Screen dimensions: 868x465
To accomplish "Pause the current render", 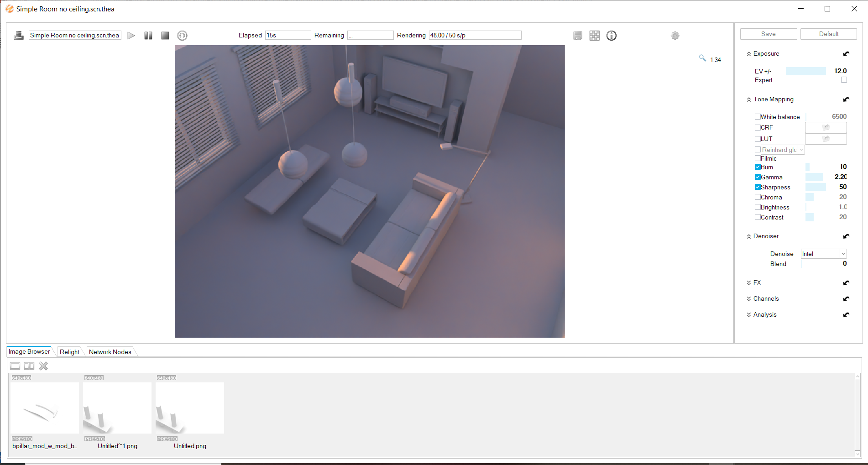I will (x=148, y=36).
